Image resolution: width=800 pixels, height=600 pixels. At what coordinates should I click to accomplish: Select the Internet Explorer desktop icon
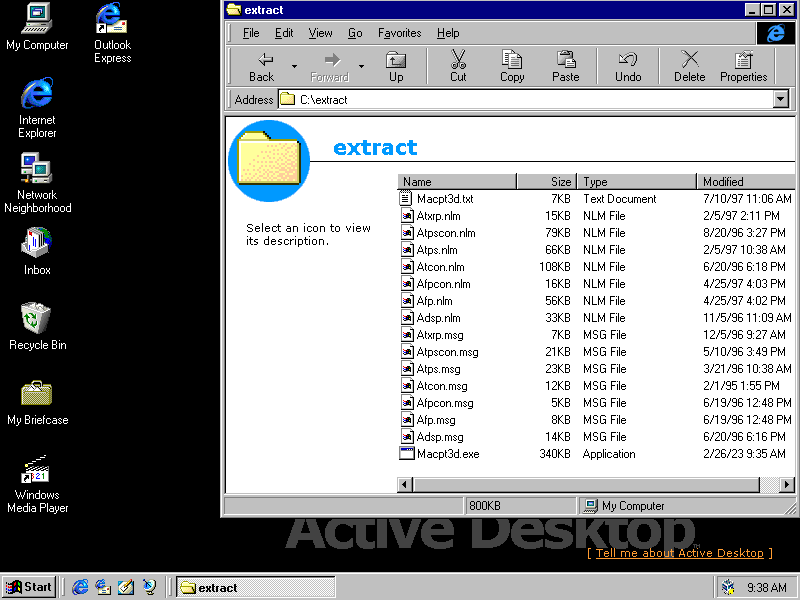pos(37,108)
